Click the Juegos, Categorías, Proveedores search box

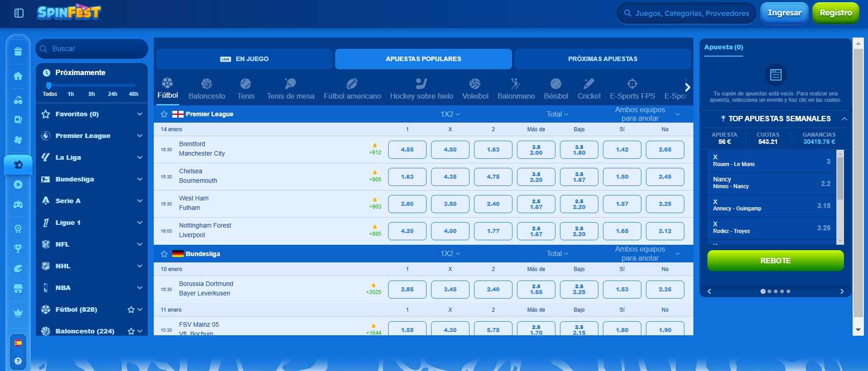point(687,13)
